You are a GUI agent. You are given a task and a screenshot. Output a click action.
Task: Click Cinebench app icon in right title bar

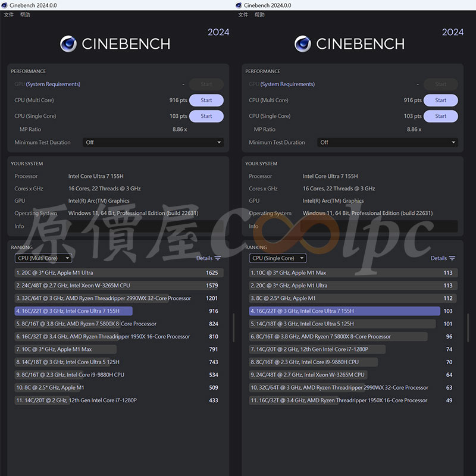pos(239,5)
